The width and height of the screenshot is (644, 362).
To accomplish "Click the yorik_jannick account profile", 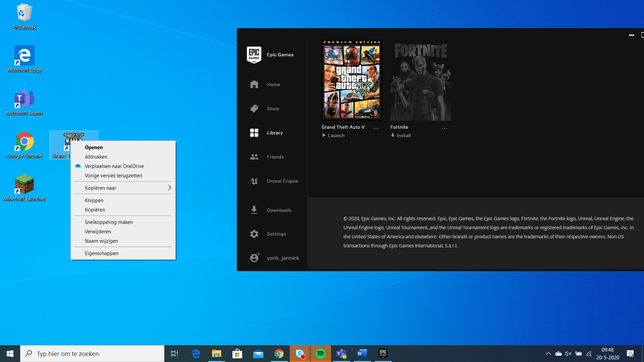I will [282, 258].
